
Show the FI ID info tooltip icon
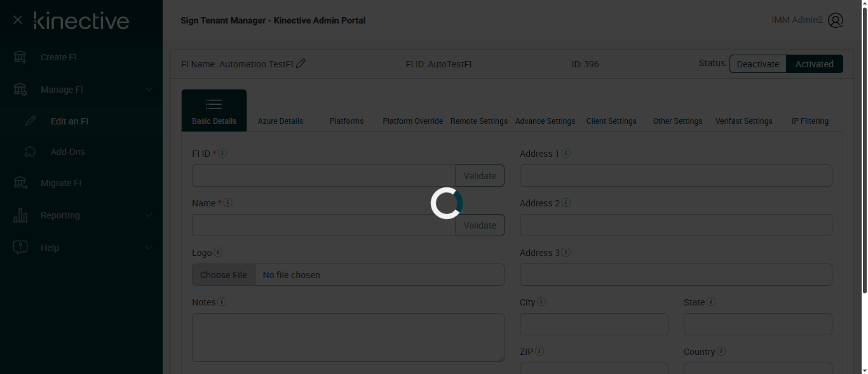coord(223,153)
